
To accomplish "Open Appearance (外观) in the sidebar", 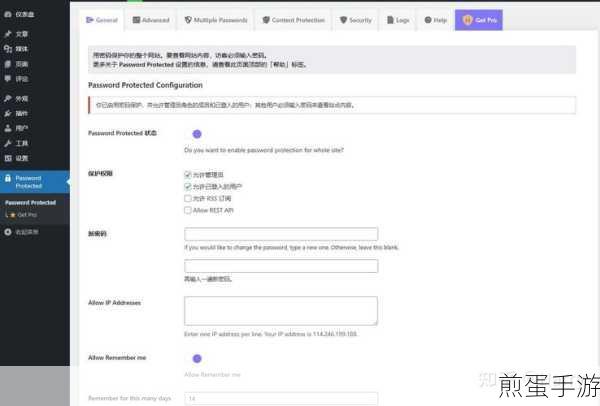I will (x=16, y=99).
